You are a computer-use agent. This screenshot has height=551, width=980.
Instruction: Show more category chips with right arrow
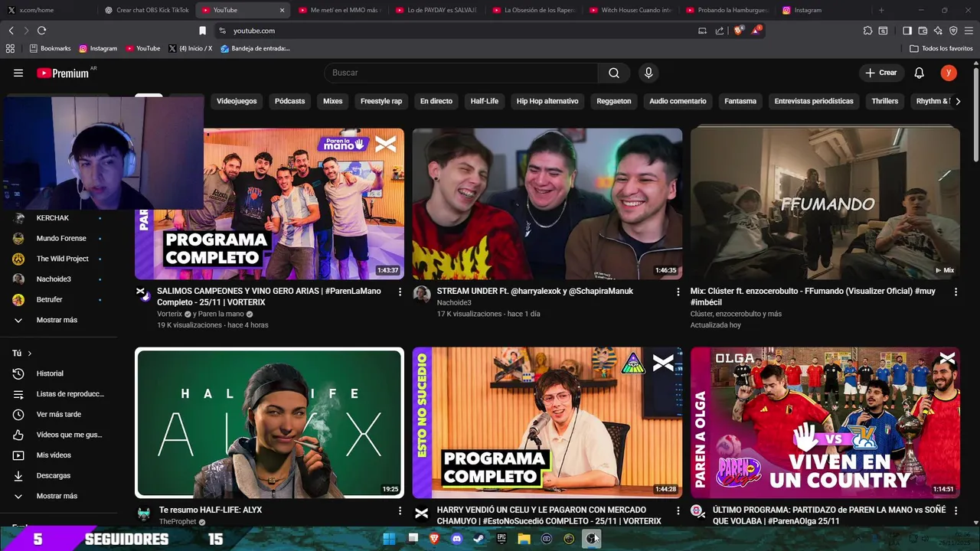pos(958,101)
